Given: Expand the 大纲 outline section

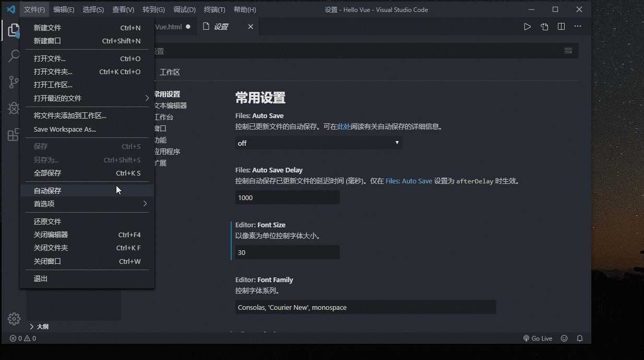Looking at the screenshot, I should click(39, 327).
